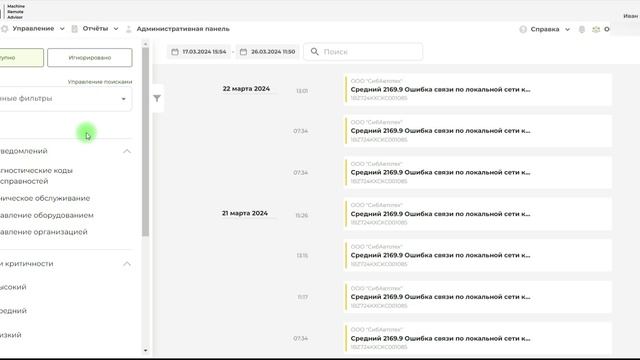Open the 22 марта 13:01 notification card
This screenshot has height=360, width=640.
pyautogui.click(x=478, y=89)
